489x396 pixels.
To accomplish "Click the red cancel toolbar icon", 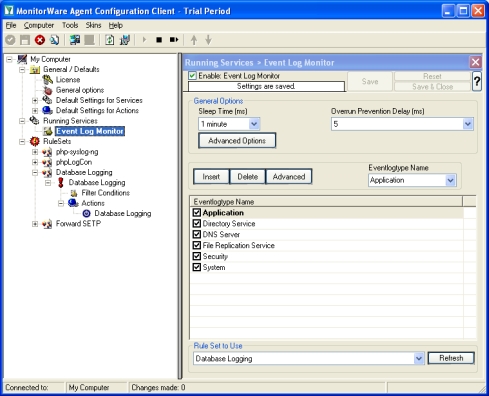I will point(40,40).
